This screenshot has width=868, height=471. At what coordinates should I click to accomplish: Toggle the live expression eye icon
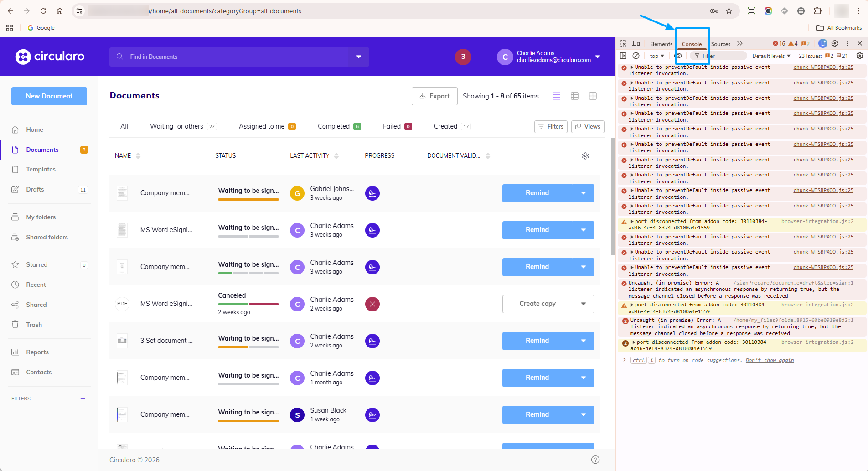pos(678,56)
